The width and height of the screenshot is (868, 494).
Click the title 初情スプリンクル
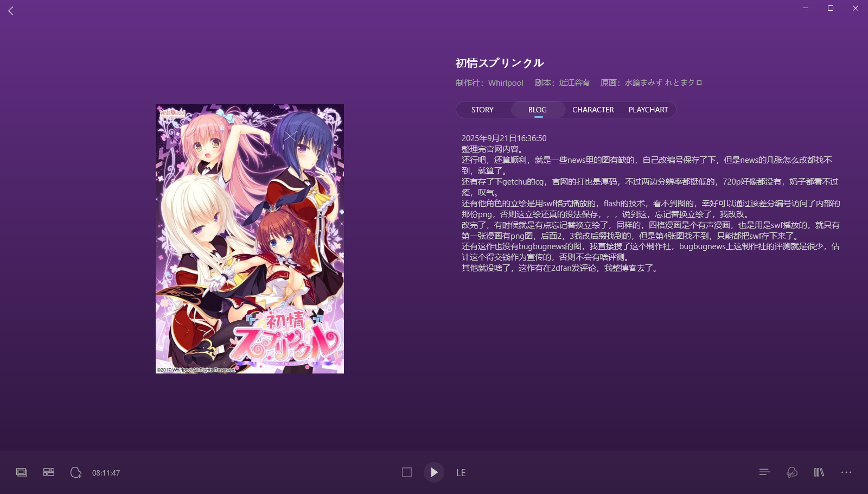click(500, 63)
